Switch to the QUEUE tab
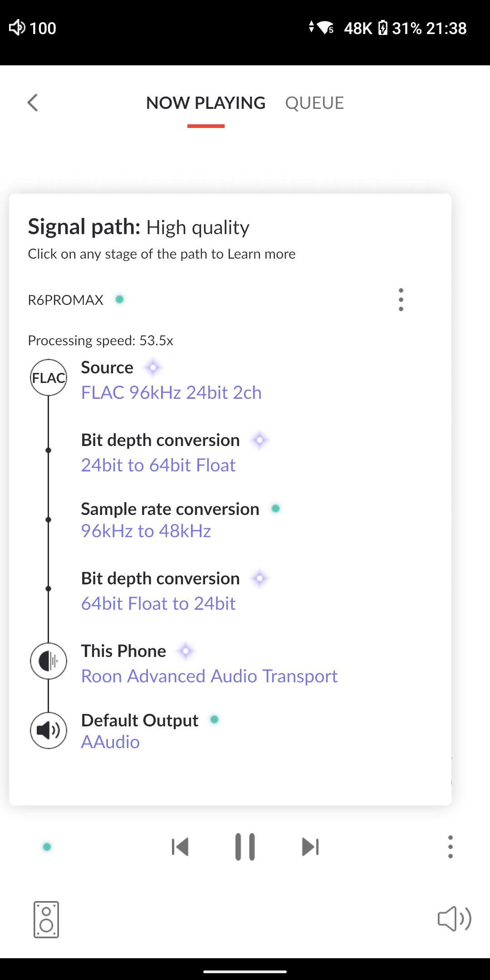Image resolution: width=490 pixels, height=980 pixels. [314, 103]
